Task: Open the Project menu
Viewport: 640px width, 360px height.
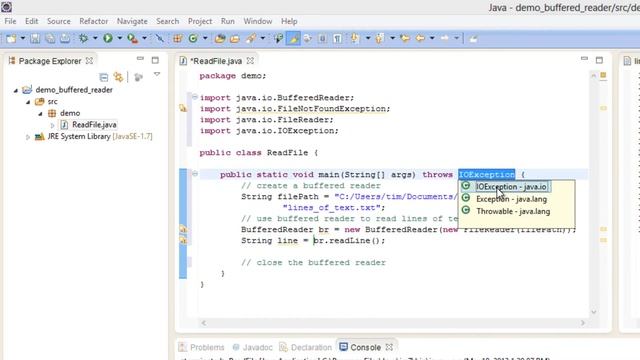Action: click(x=200, y=21)
